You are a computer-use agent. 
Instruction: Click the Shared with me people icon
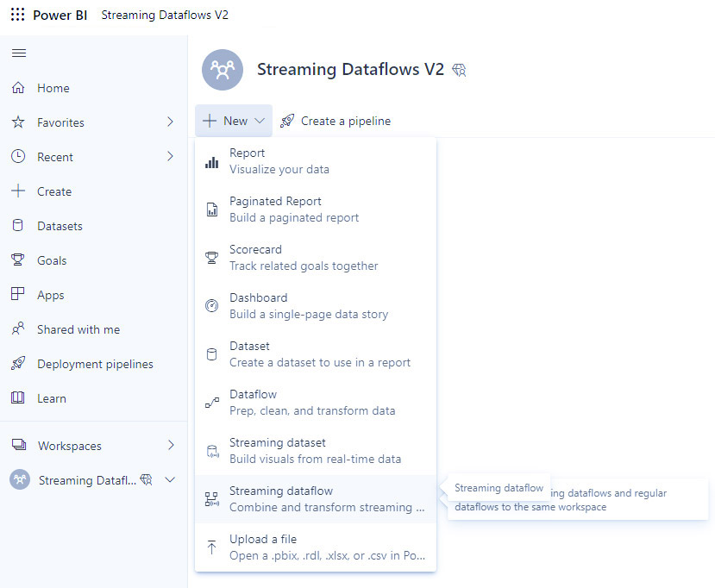tap(18, 328)
